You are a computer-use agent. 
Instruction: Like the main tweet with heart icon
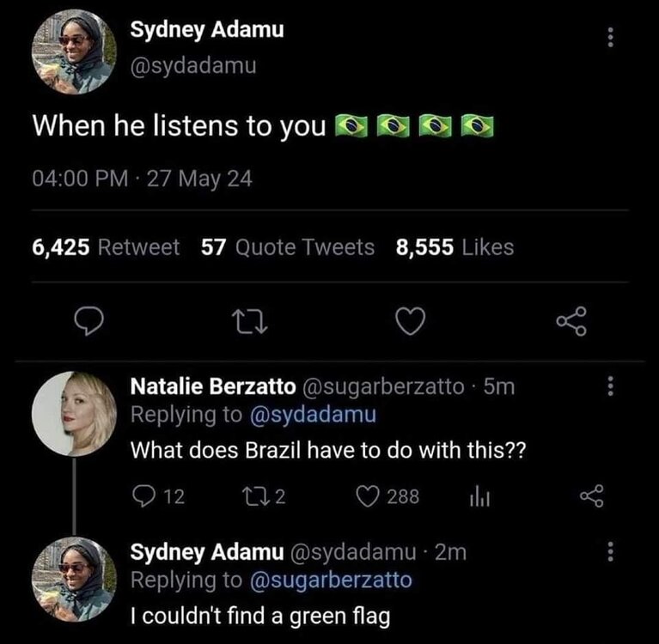click(x=411, y=321)
